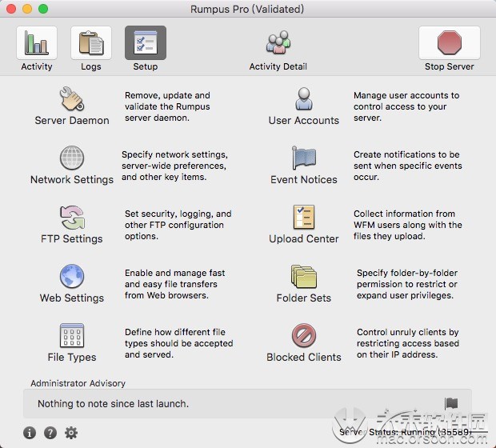
Task: Open Upload Center checklist icon
Action: click(x=304, y=217)
